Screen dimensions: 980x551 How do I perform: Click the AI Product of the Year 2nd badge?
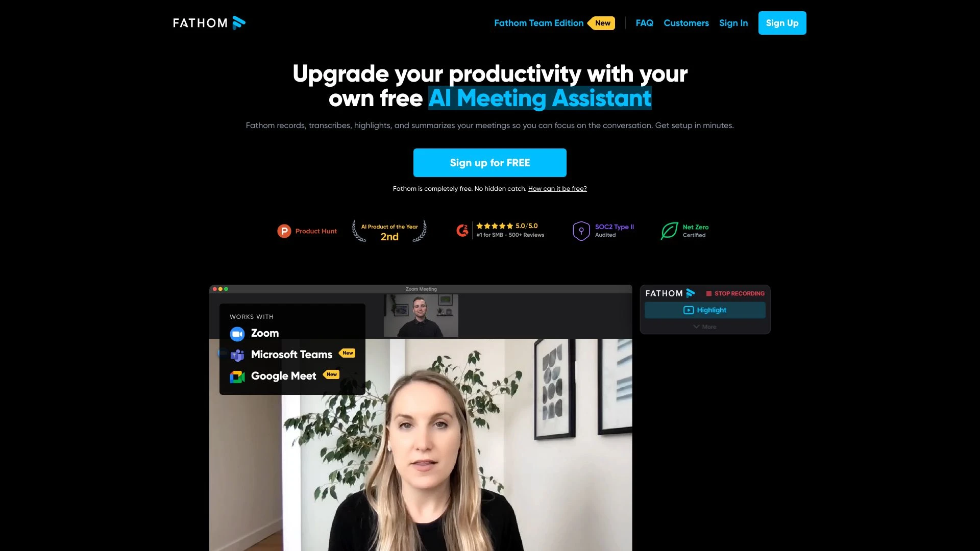click(x=389, y=231)
